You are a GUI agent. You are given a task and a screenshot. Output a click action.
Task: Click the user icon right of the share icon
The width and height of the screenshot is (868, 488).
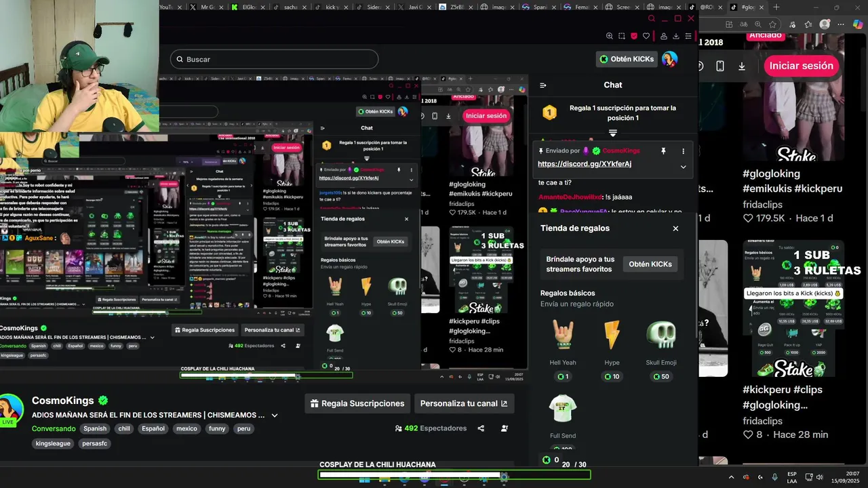tap(505, 428)
